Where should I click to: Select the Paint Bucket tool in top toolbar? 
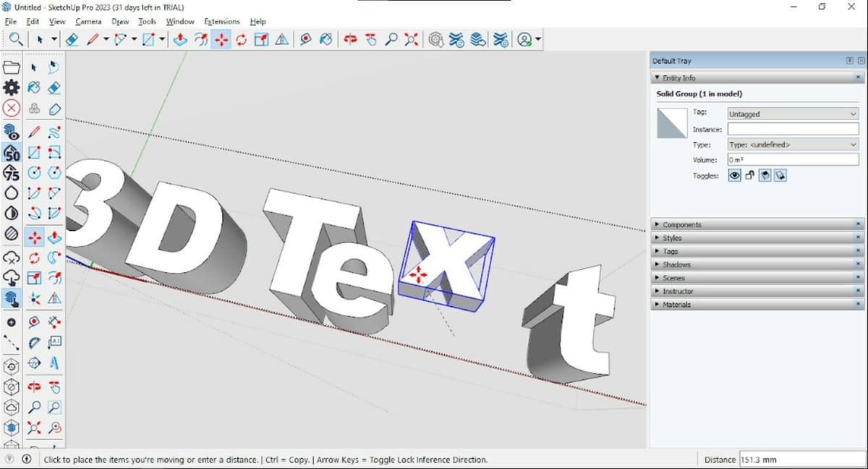(x=325, y=40)
